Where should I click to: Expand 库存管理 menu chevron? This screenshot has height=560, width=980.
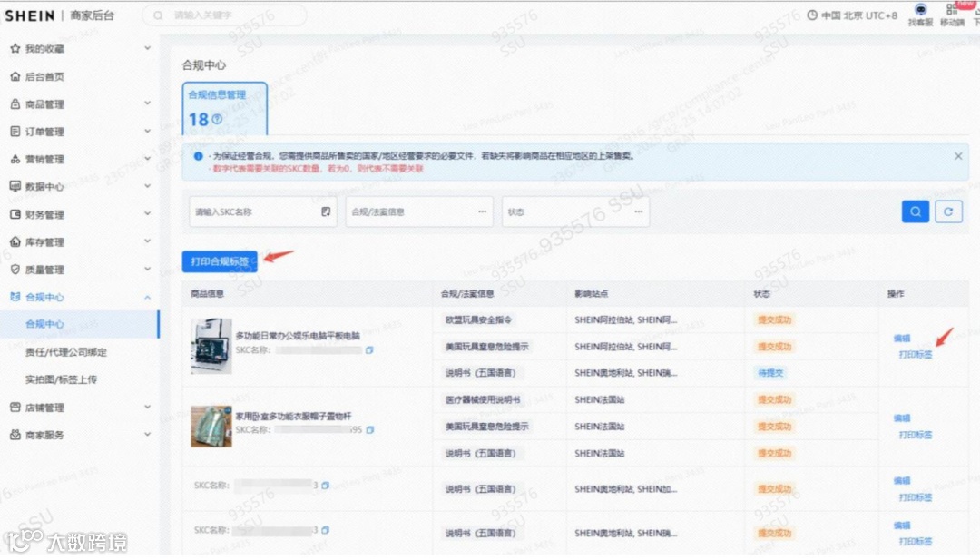148,241
